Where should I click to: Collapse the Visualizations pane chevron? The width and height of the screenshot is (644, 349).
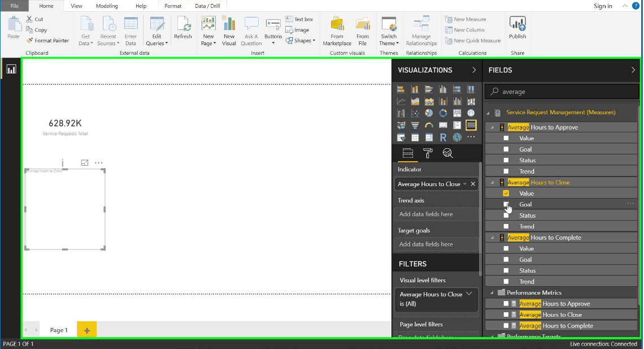(x=474, y=70)
